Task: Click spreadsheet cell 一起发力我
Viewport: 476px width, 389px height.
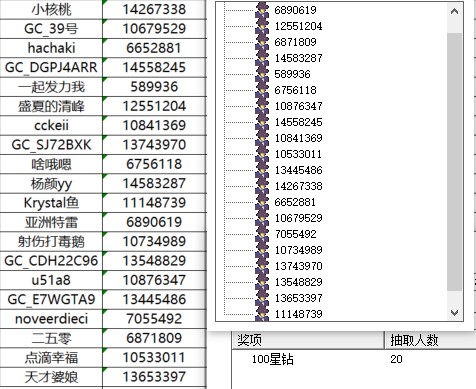Action: click(x=51, y=87)
